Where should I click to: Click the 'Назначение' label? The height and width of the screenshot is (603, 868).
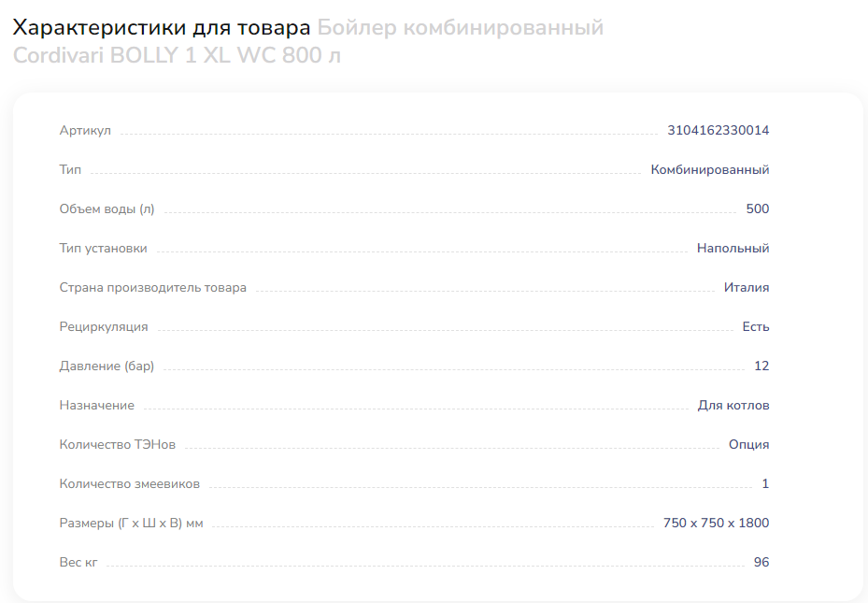point(97,406)
